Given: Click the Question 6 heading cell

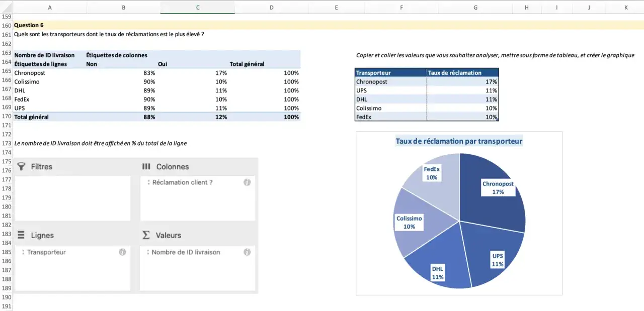Looking at the screenshot, I should point(29,25).
